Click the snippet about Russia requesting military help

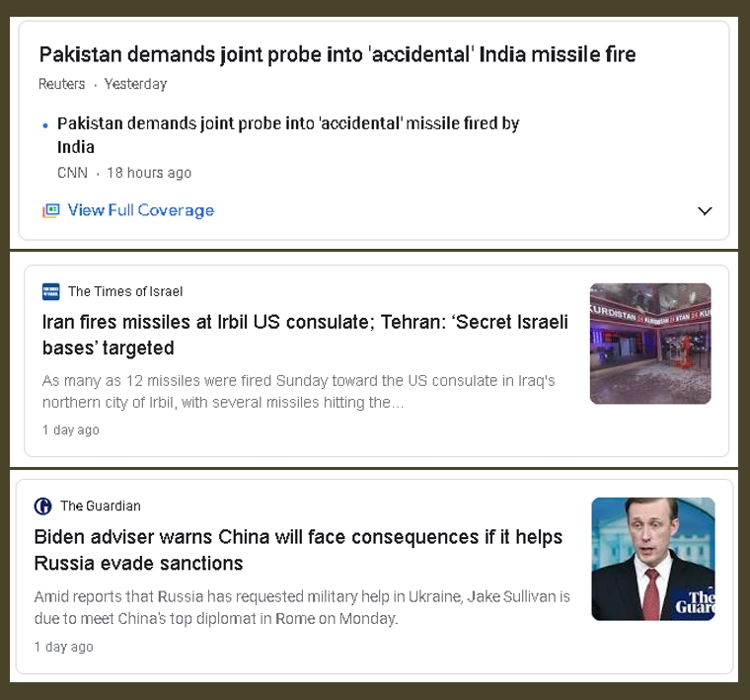click(302, 608)
